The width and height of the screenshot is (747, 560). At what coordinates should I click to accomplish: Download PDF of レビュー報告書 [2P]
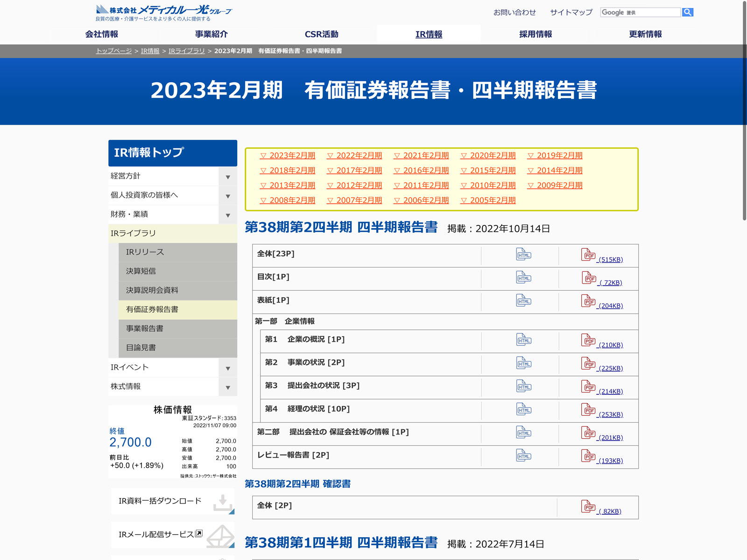pos(588,456)
